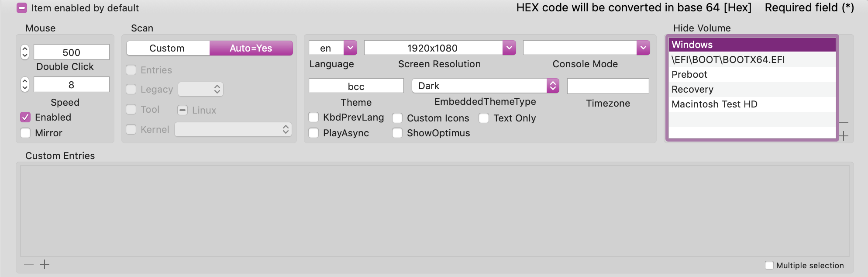Switch Scan mode to Custom
The image size is (868, 277).
[x=167, y=48]
